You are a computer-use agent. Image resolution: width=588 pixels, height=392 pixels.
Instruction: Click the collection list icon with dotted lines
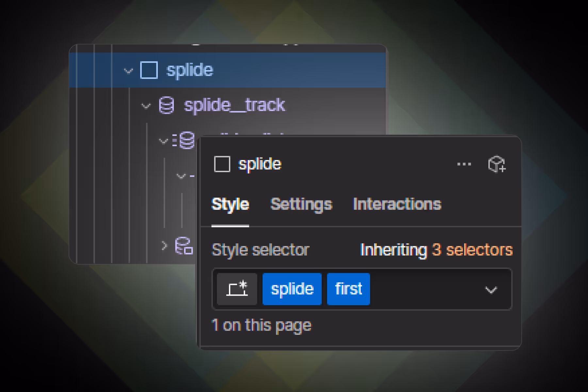[x=184, y=140]
